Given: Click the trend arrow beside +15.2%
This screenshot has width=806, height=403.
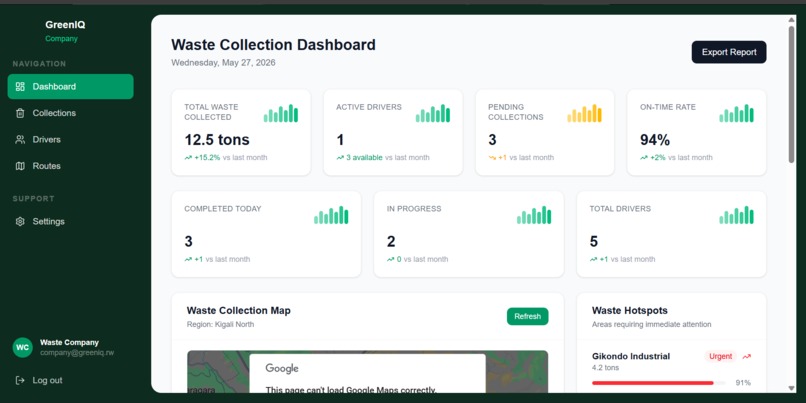Looking at the screenshot, I should [188, 158].
